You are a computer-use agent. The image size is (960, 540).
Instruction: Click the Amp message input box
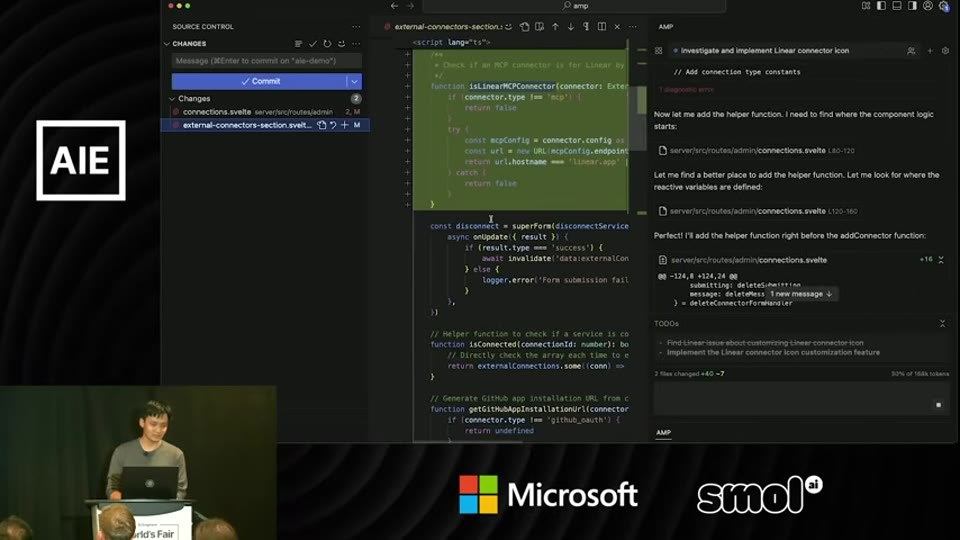(803, 400)
